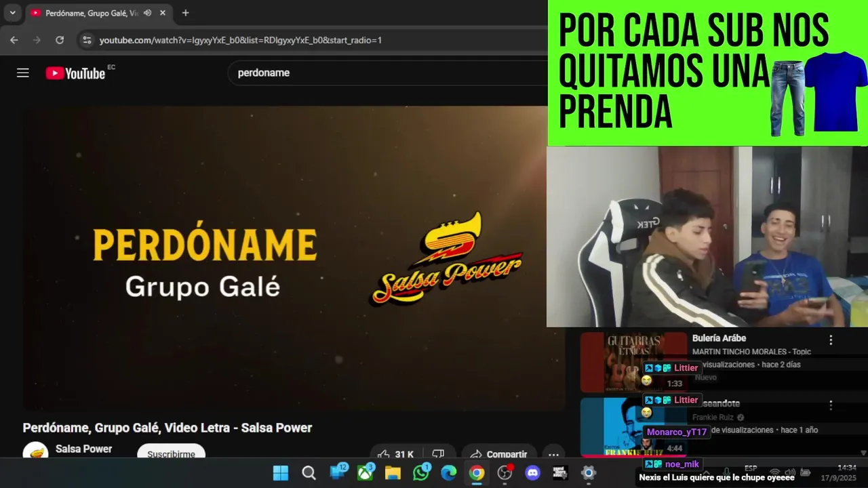Viewport: 868px width, 488px height.
Task: Open the GTA V taskbar icon
Action: tap(560, 473)
